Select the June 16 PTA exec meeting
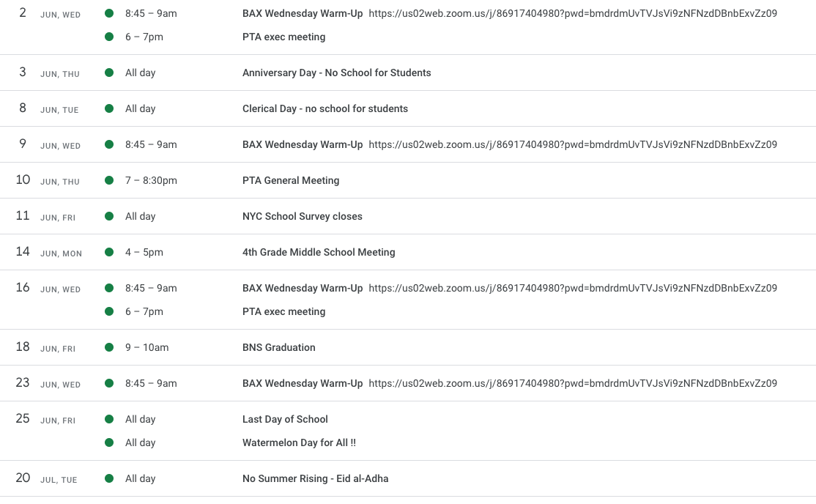Viewport: 816px width, 504px height. click(283, 311)
